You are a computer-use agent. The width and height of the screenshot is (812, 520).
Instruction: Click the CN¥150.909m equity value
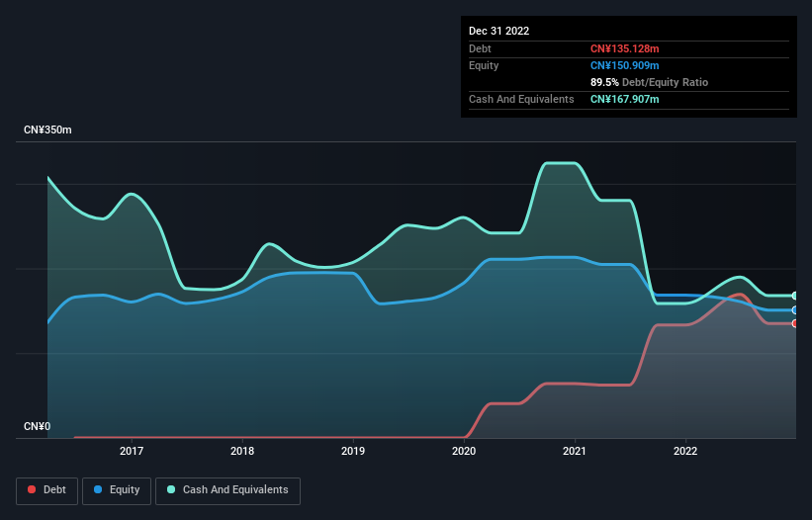click(x=624, y=65)
